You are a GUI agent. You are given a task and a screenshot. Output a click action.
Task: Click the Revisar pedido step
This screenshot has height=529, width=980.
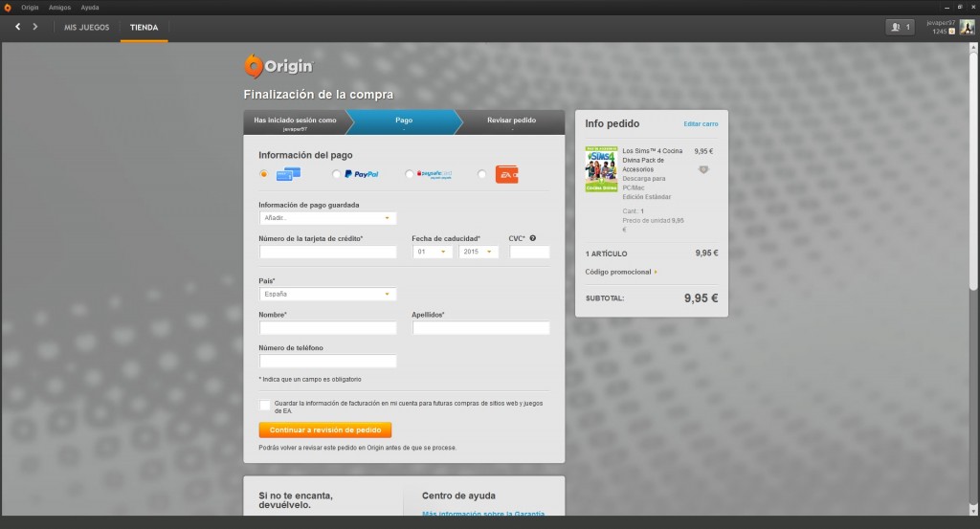(511, 121)
